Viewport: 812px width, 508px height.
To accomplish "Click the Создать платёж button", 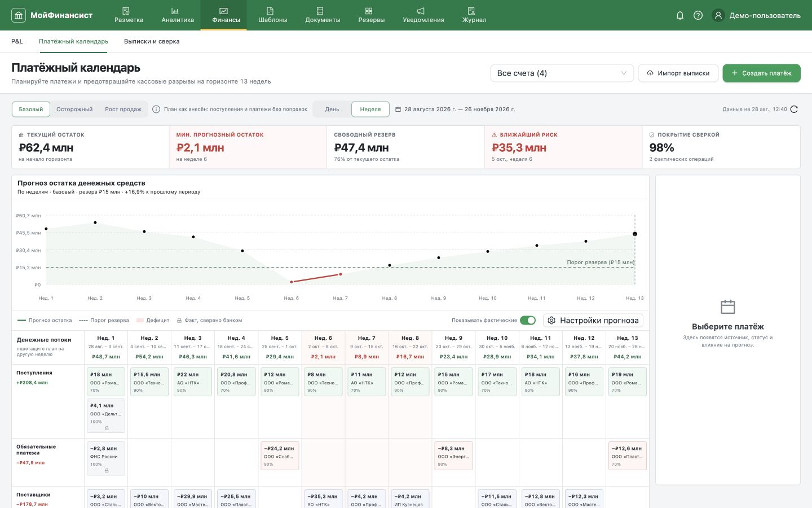I will click(762, 73).
